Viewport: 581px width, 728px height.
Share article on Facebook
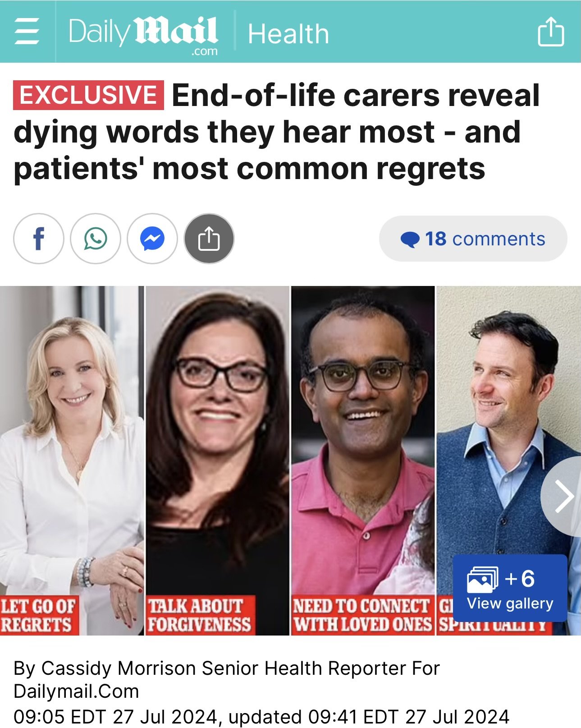[39, 239]
